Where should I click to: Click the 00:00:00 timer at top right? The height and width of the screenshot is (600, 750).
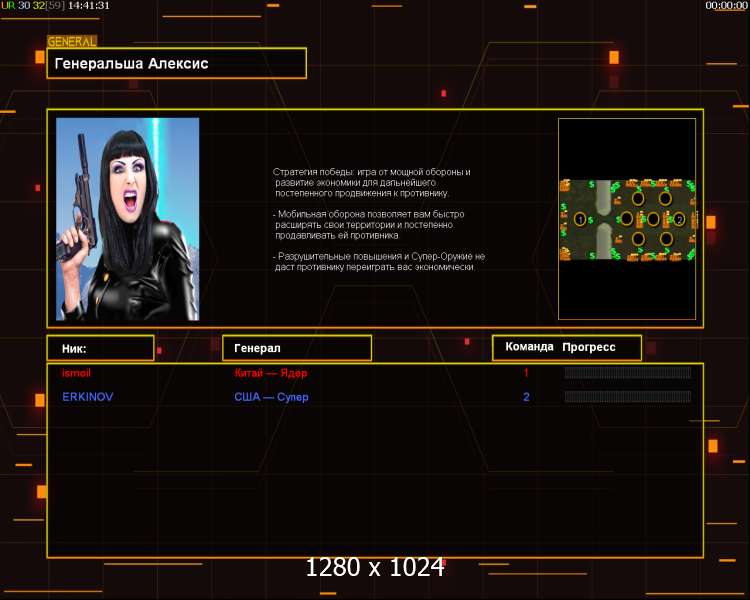click(726, 6)
